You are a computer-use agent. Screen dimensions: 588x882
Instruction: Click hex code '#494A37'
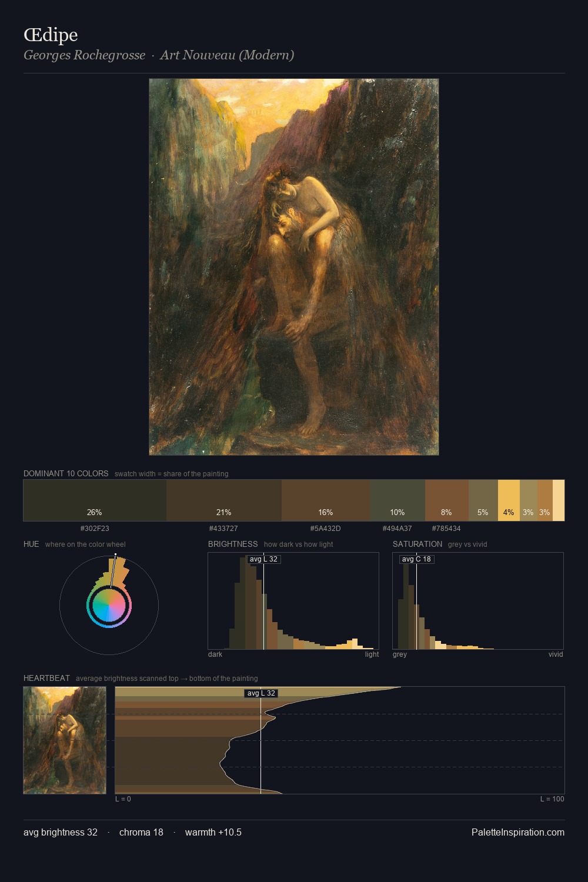pyautogui.click(x=397, y=529)
